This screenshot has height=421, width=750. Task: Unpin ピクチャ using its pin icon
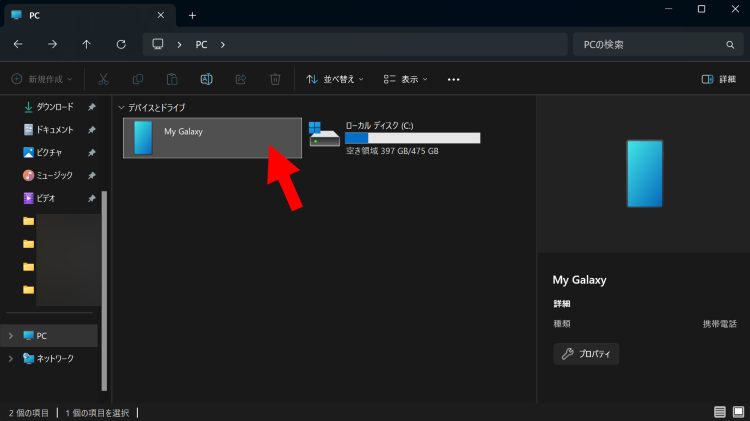[x=91, y=153]
